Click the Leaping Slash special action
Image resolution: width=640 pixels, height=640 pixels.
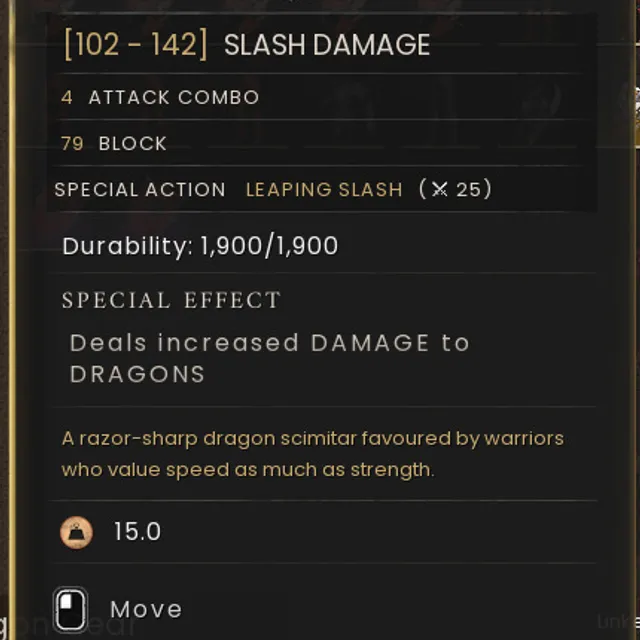pos(324,190)
